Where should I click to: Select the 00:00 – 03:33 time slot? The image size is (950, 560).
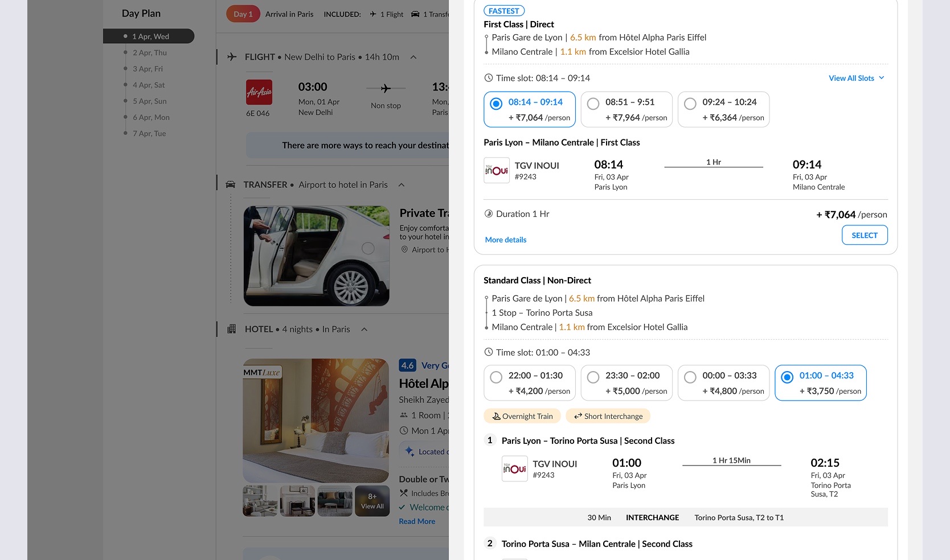pos(723,383)
